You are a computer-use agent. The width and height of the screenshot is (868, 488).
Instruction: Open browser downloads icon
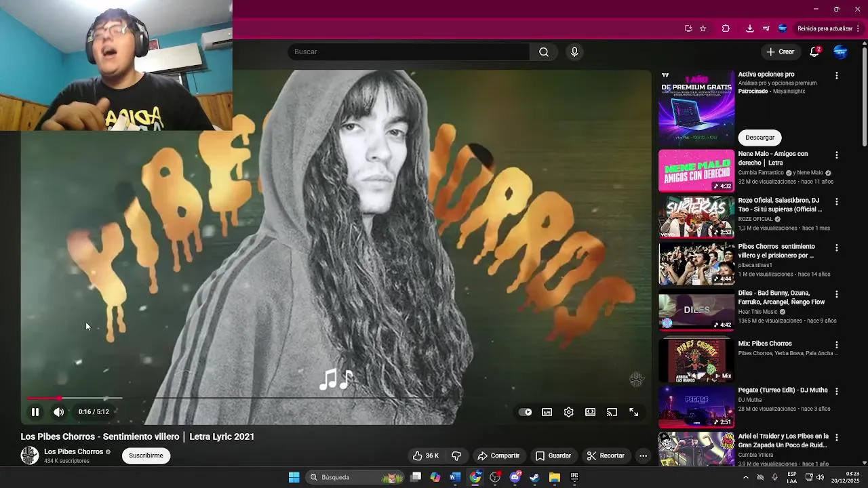[749, 28]
